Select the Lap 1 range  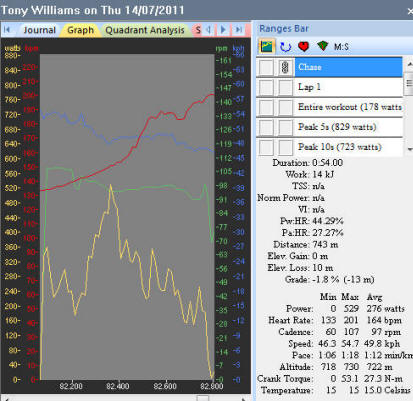click(x=348, y=87)
